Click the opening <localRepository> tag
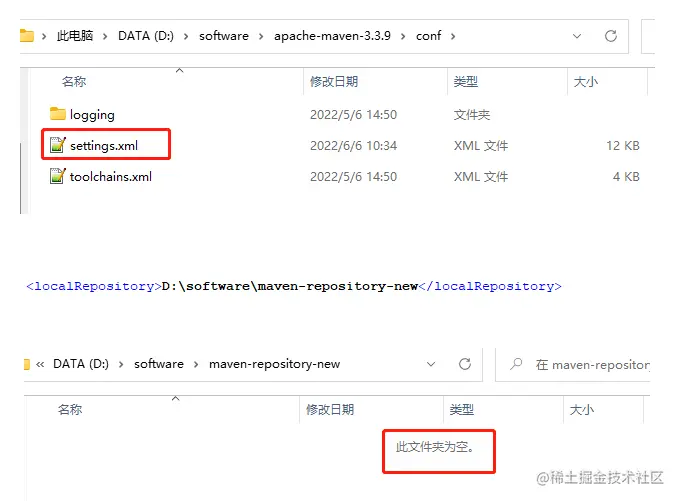Viewport: 679px width, 501px height. point(94,286)
